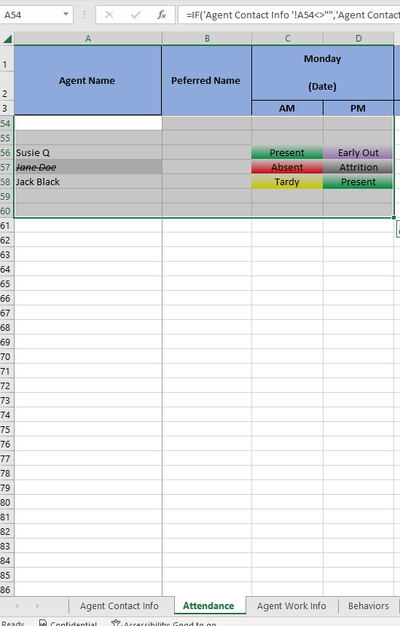
Task: Click the Accessibility checker status icon
Action: point(116,622)
